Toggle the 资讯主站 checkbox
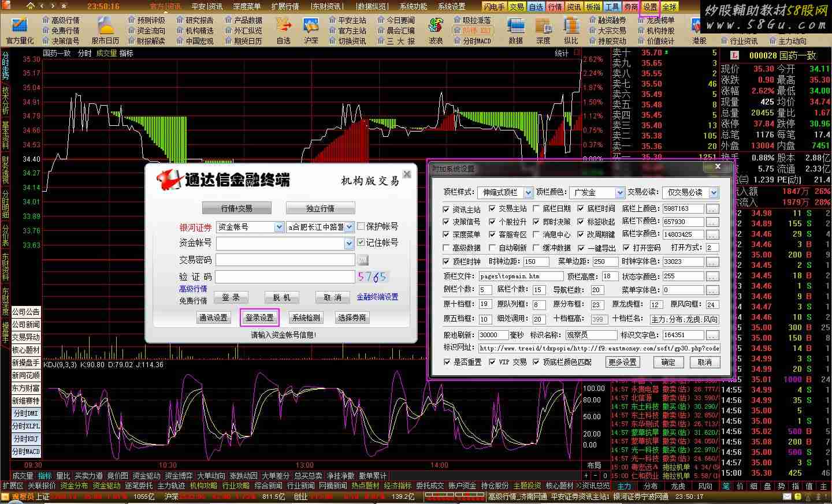The height and width of the screenshot is (504, 832). [446, 209]
